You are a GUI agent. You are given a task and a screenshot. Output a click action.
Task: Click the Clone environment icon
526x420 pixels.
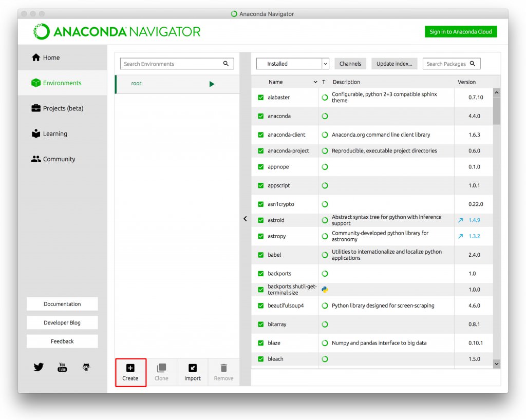click(161, 368)
